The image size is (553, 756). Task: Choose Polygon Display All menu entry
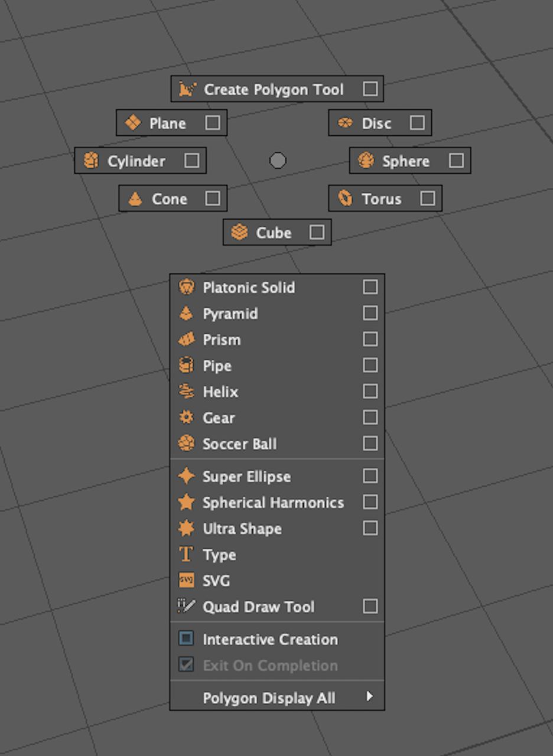pyautogui.click(x=277, y=698)
